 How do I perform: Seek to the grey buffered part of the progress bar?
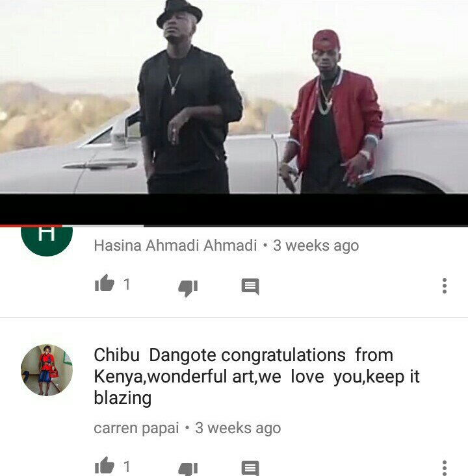point(103,226)
